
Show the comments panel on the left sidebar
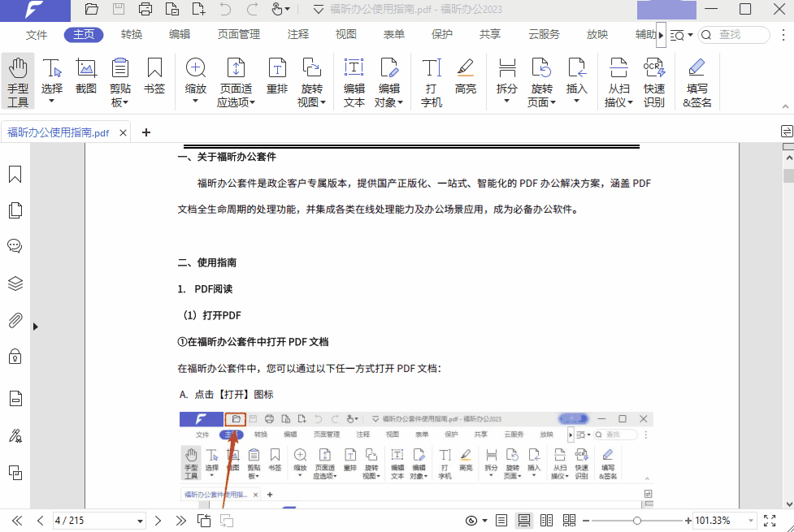tap(14, 245)
